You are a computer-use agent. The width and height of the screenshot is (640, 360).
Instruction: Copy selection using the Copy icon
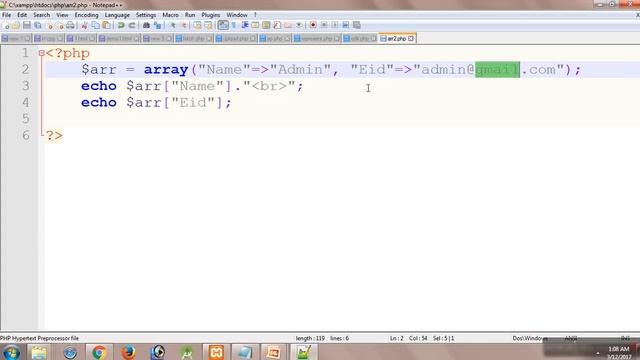[96, 25]
